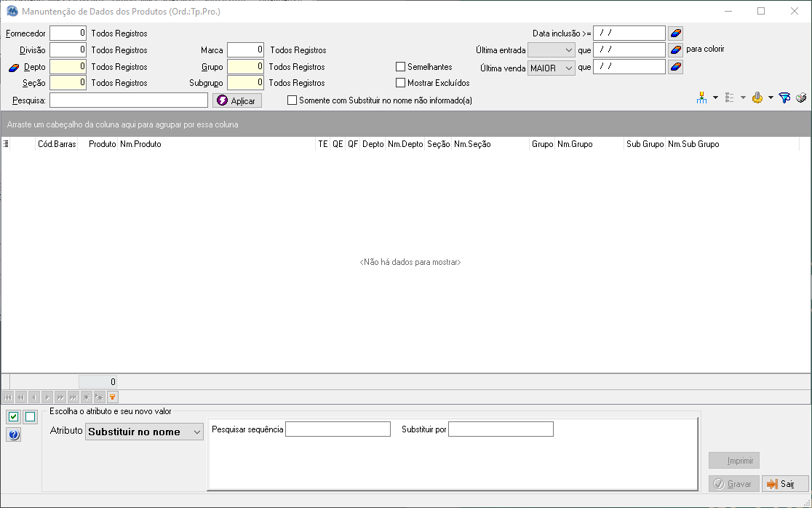The width and height of the screenshot is (812, 508).
Task: Click the Sair button
Action: (x=785, y=484)
